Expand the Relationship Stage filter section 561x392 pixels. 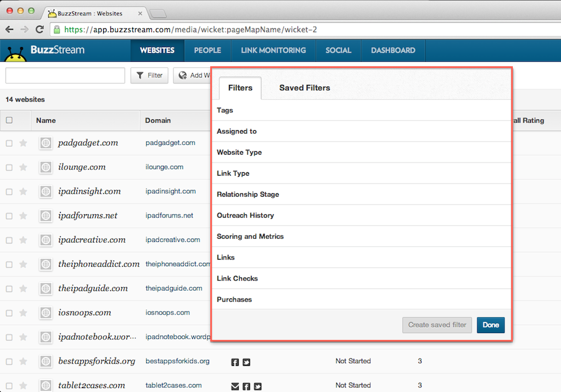249,194
